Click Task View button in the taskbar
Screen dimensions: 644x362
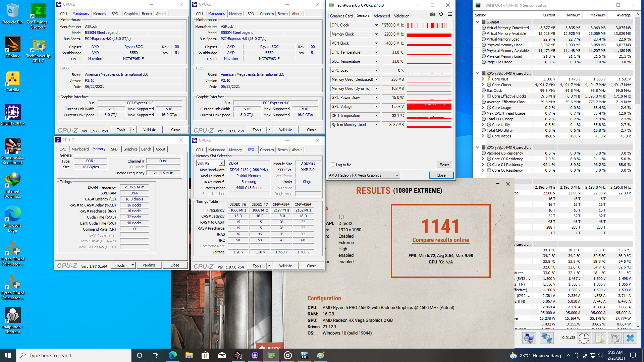coord(156,355)
